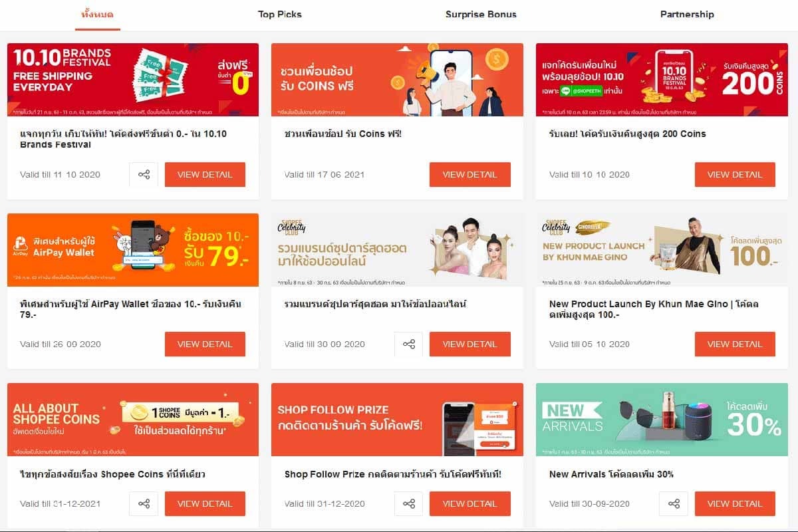Image resolution: width=798 pixels, height=532 pixels.
Task: View detail for the 10.10 Brands Festival free shipping promo
Action: pos(205,175)
